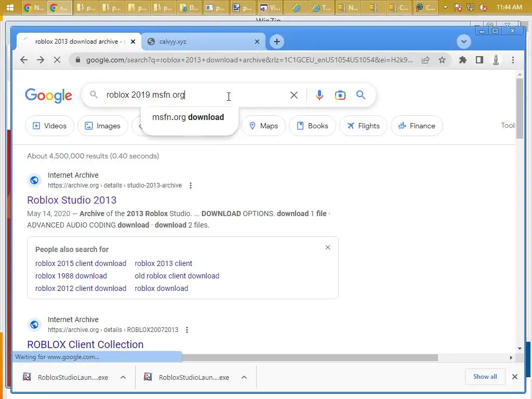Show all downloads
532x399 pixels.
coord(485,377)
